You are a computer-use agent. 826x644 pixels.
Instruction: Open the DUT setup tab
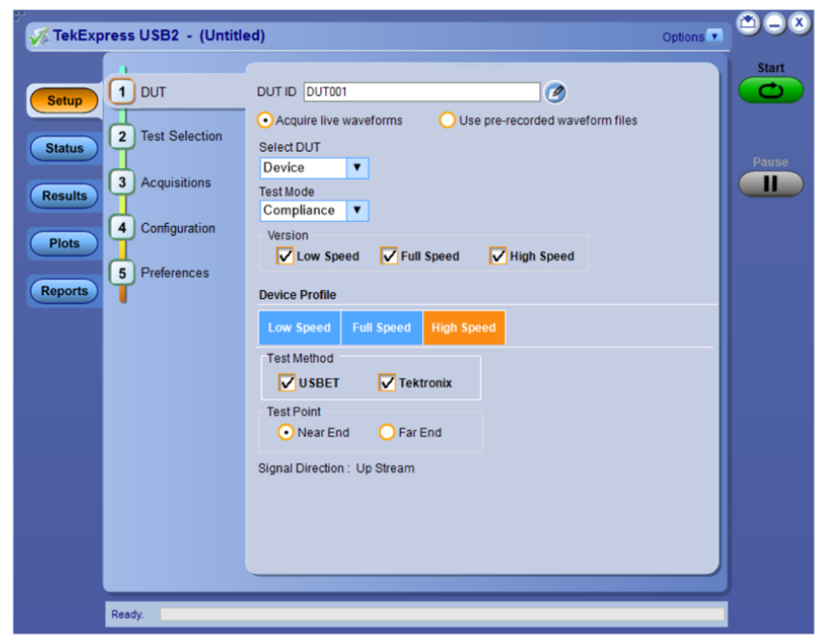pos(153,92)
